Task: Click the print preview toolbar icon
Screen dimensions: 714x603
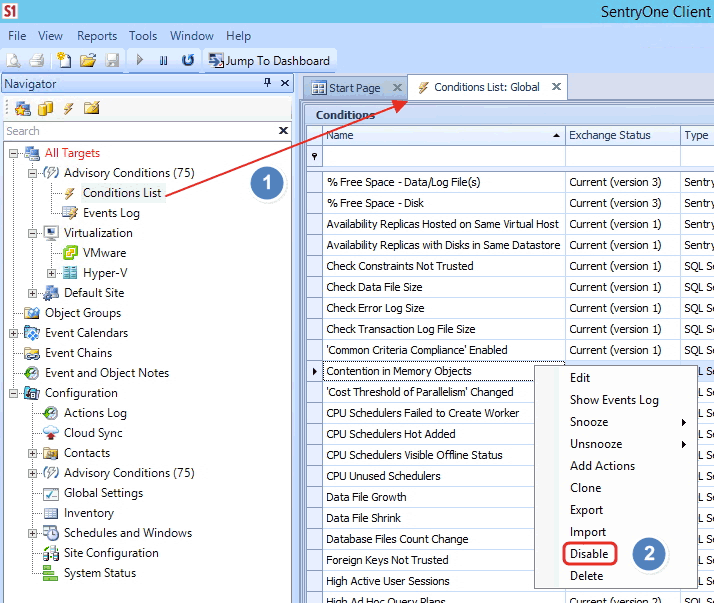Action: click(13, 60)
